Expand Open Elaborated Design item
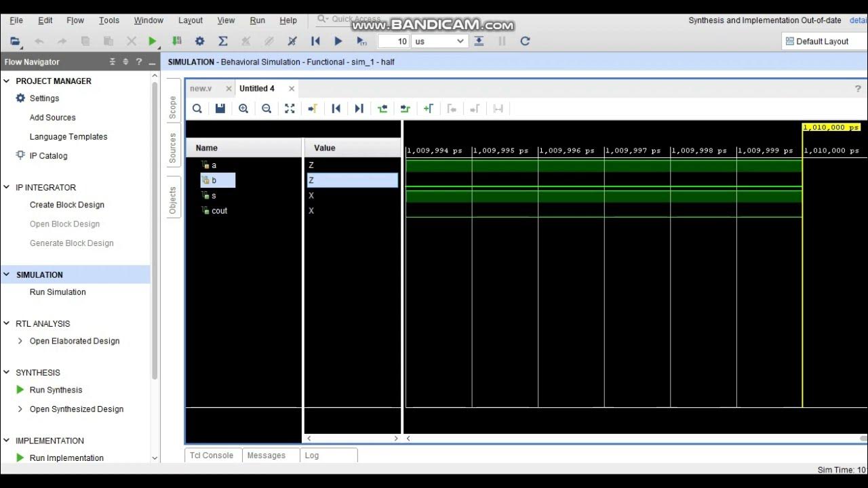Viewport: 868px width, 488px height. coord(20,341)
